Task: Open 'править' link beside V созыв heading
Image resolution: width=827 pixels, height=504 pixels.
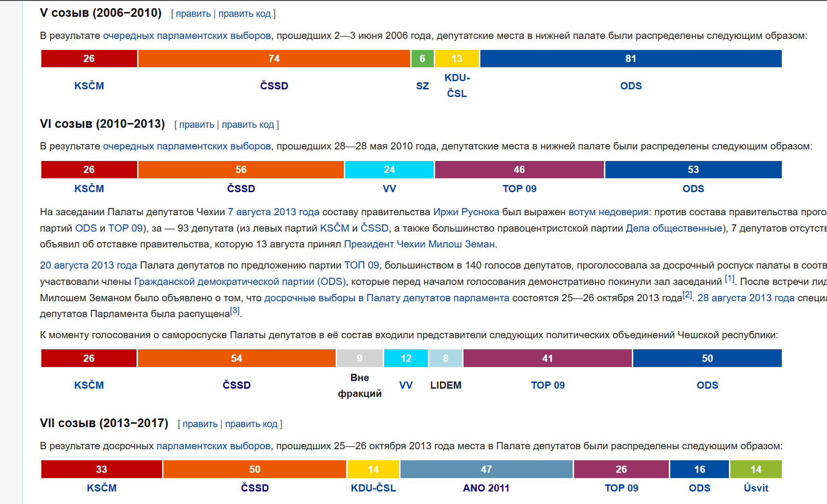Action: click(x=193, y=14)
